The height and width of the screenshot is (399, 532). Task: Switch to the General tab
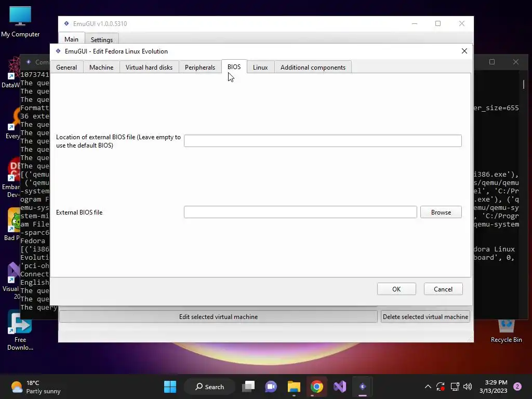click(x=66, y=67)
